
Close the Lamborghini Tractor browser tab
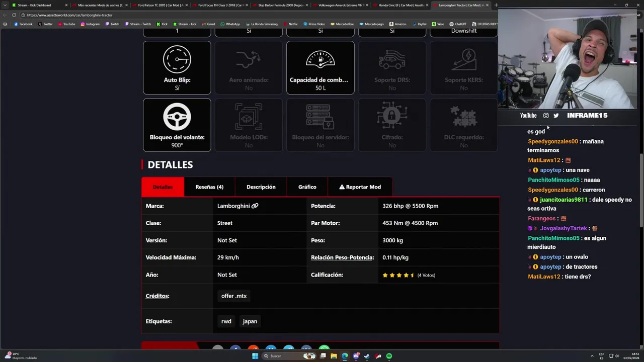point(487,5)
